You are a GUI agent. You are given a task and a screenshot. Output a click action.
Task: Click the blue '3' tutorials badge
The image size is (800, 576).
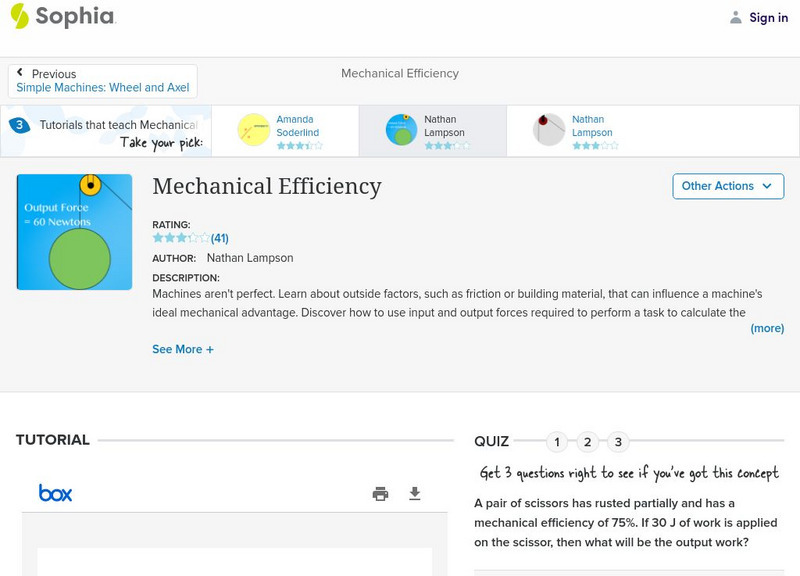tap(18, 124)
